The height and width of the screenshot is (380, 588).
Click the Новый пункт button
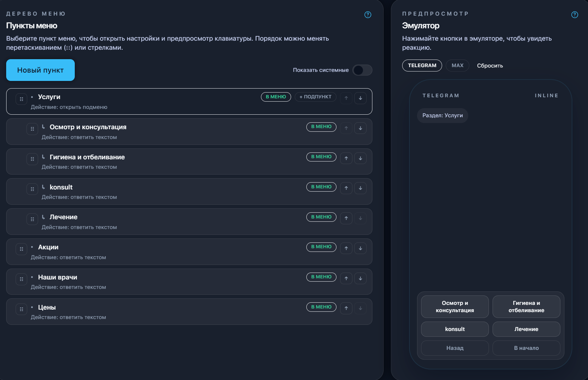(40, 70)
